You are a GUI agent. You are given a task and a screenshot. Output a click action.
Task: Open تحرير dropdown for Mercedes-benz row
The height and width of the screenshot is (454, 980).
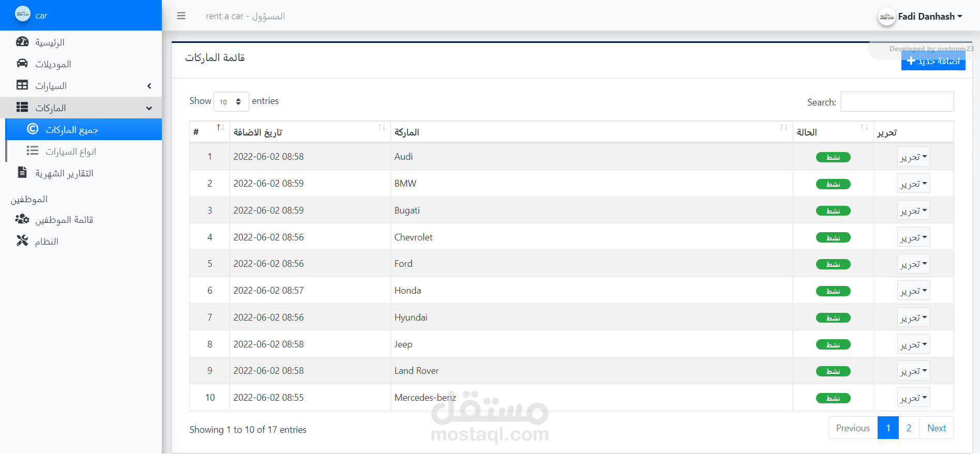coord(913,398)
